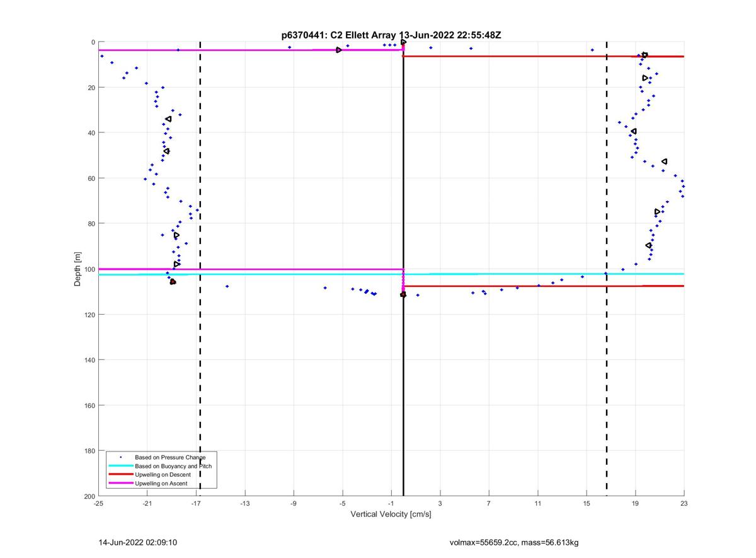Select the 'Depth [m]' y-axis label
The height and width of the screenshot is (558, 756).
[78, 269]
